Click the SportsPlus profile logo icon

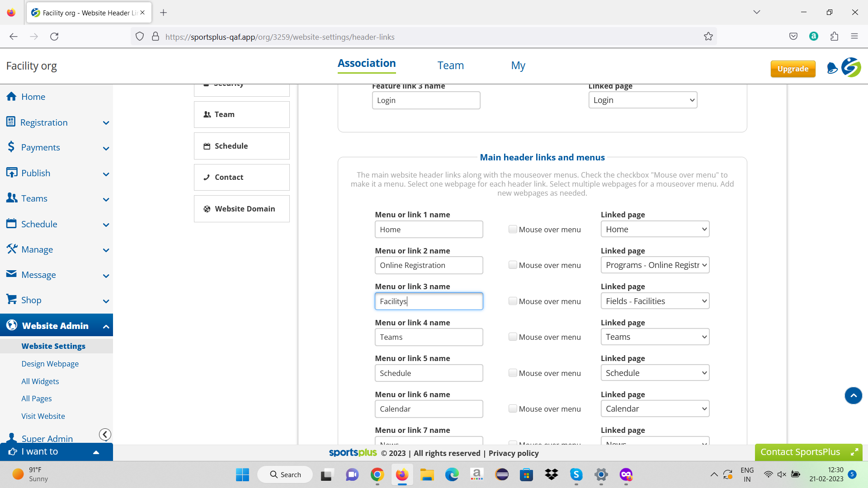tap(851, 68)
